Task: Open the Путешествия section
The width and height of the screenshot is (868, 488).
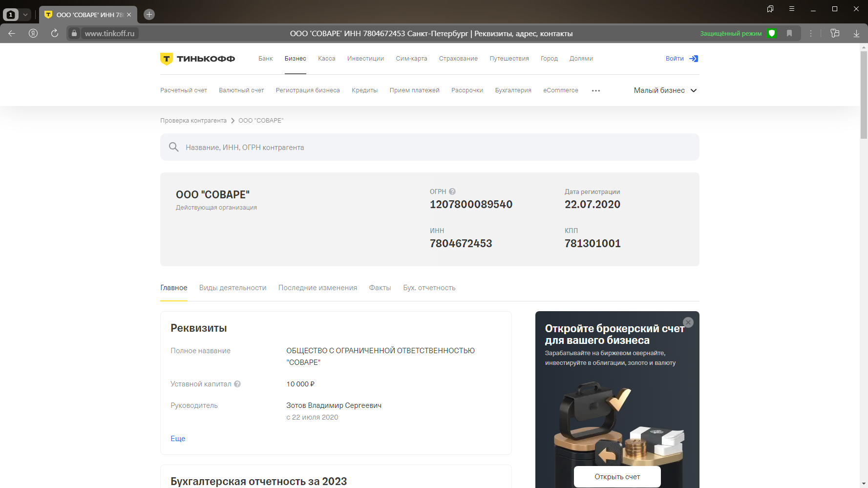Action: [509, 59]
